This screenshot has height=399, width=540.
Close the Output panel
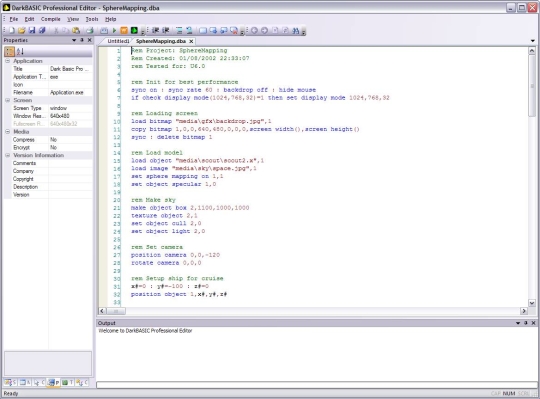coord(533,323)
